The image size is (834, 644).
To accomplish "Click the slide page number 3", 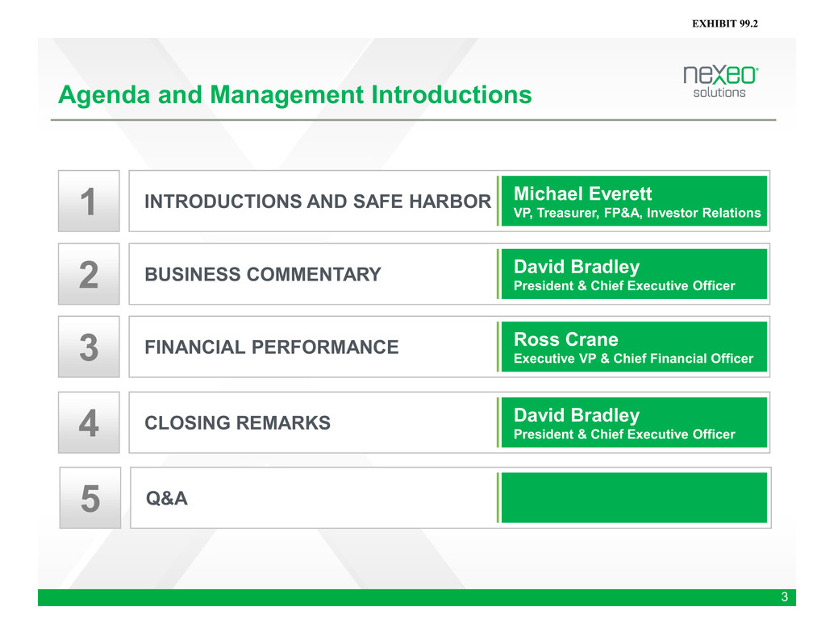I will [x=783, y=597].
